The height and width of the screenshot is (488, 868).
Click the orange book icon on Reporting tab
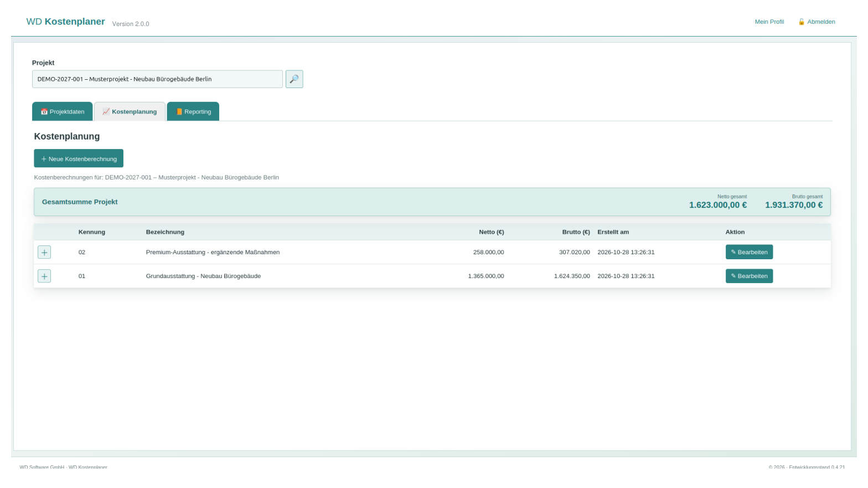click(179, 112)
